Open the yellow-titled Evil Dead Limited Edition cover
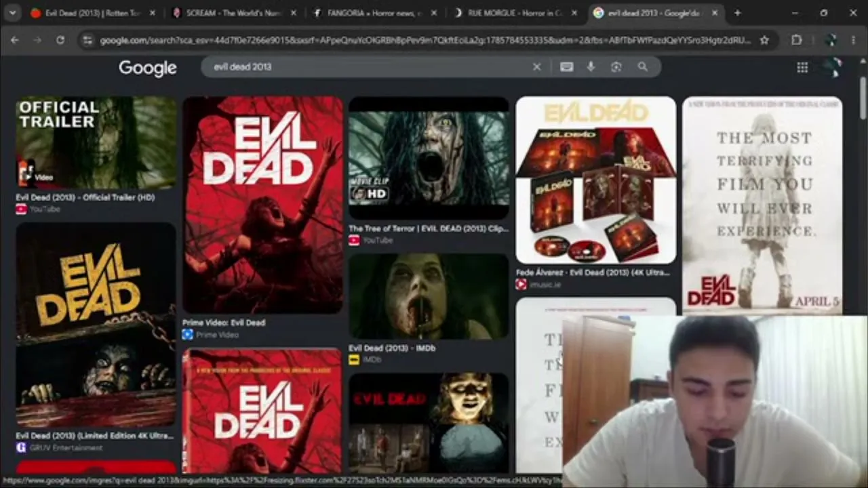This screenshot has height=488, width=868. click(96, 326)
